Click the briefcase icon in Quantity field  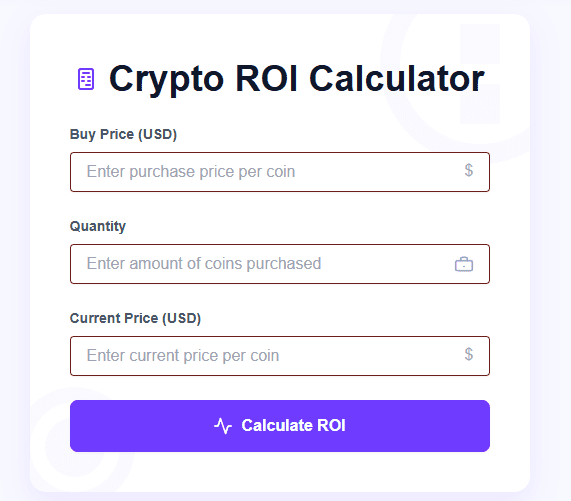(x=464, y=264)
